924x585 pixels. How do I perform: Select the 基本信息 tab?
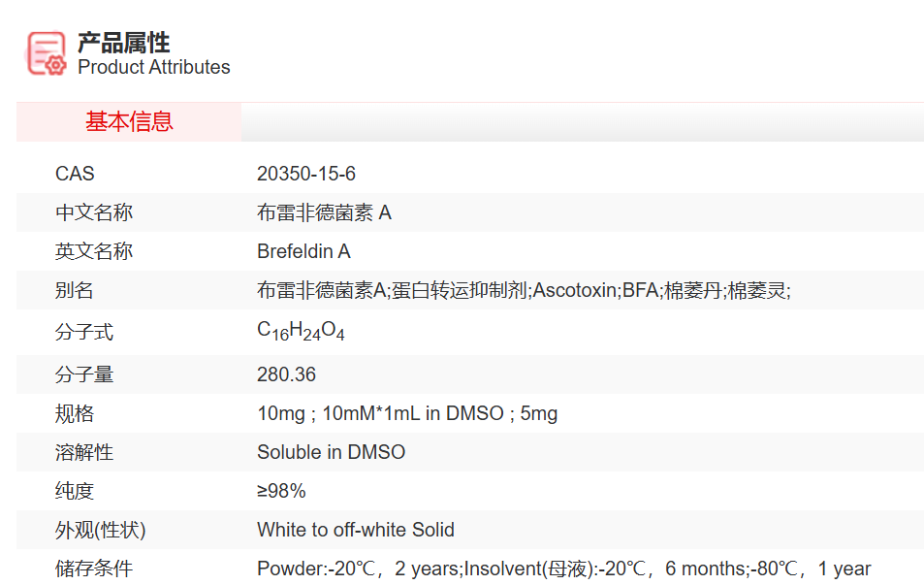[129, 122]
